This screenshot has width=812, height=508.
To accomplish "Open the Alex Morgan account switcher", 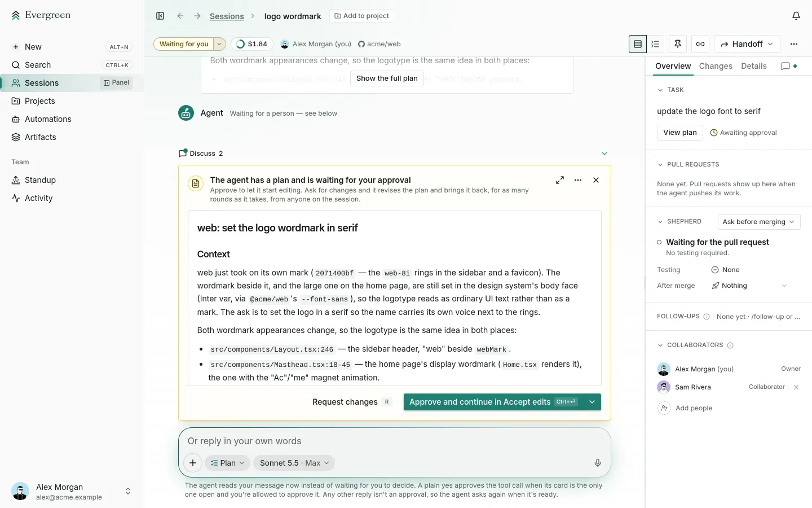I will point(72,491).
